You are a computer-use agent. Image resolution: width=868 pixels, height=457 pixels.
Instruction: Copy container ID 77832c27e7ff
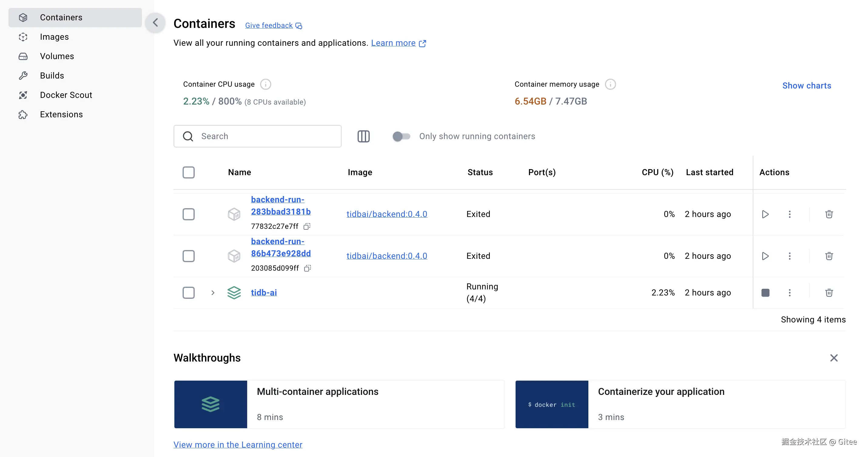tap(307, 226)
